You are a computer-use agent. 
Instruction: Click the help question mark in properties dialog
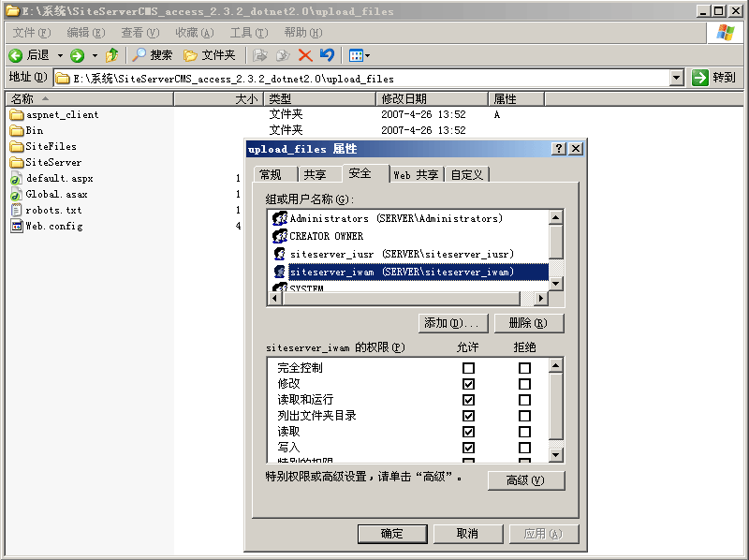(558, 149)
